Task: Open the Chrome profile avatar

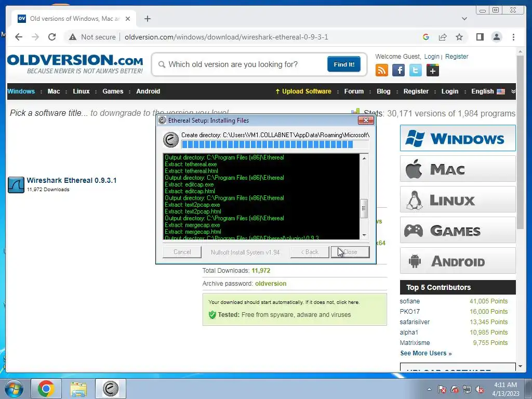Action: coord(496,37)
